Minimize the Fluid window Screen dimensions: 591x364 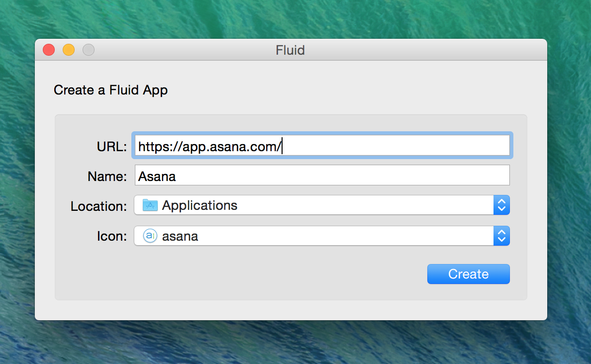pyautogui.click(x=68, y=50)
